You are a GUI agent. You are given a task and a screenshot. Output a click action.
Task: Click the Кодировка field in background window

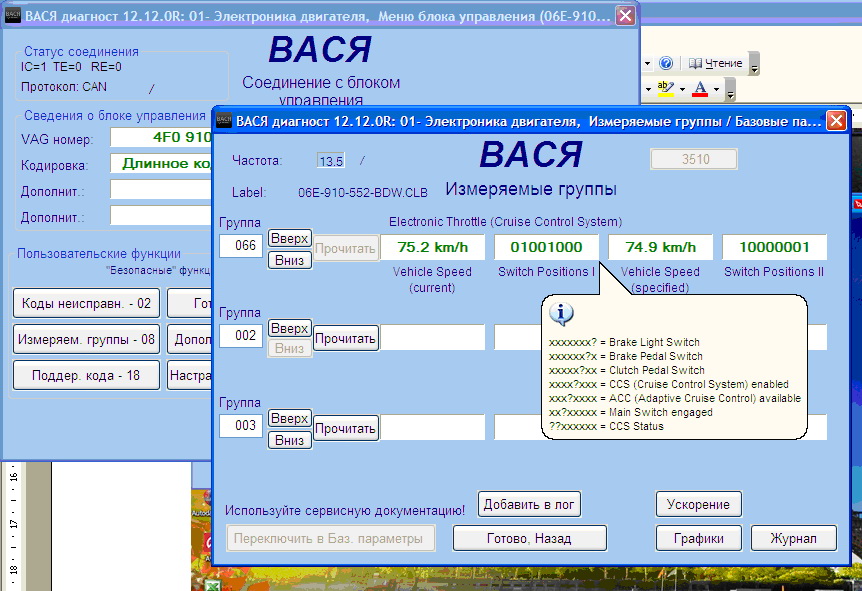pos(161,163)
